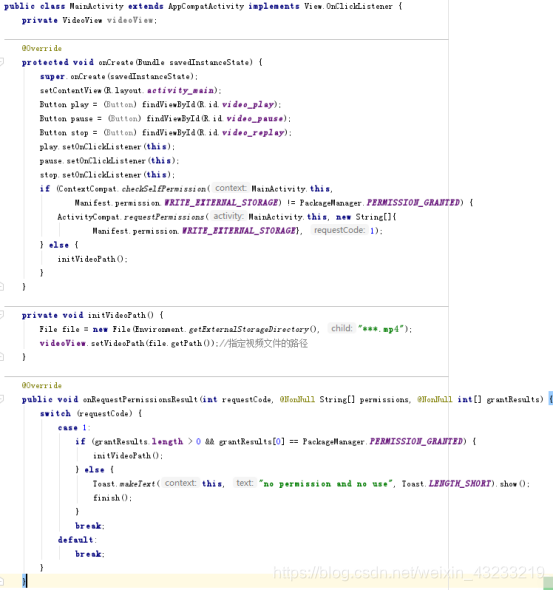Click the highlighted opening brace after grantResults)
The height and width of the screenshot is (591, 554).
pyautogui.click(x=551, y=399)
